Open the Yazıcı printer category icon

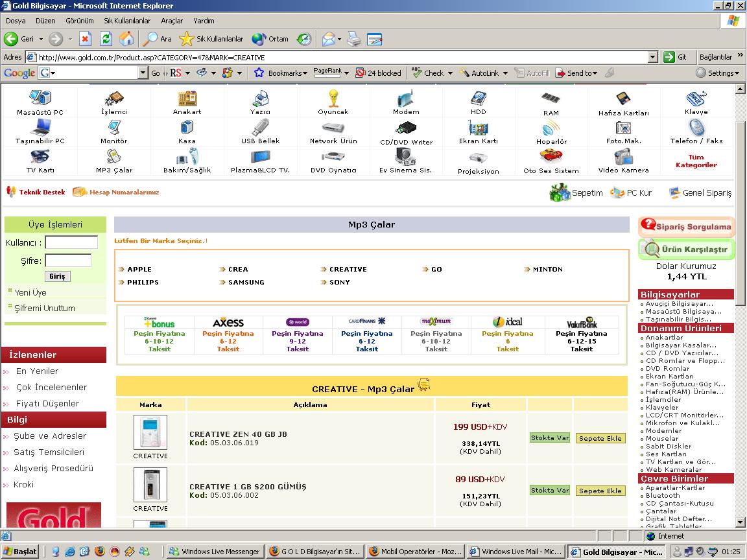click(260, 99)
